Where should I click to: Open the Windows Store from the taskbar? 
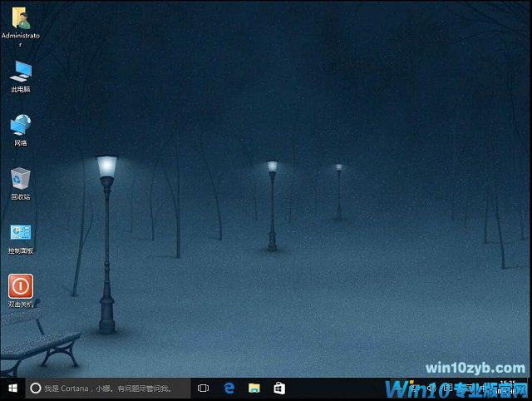[x=279, y=388]
